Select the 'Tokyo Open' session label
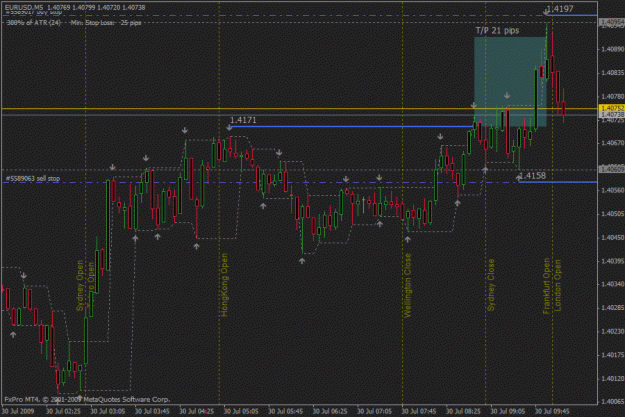 (90, 283)
